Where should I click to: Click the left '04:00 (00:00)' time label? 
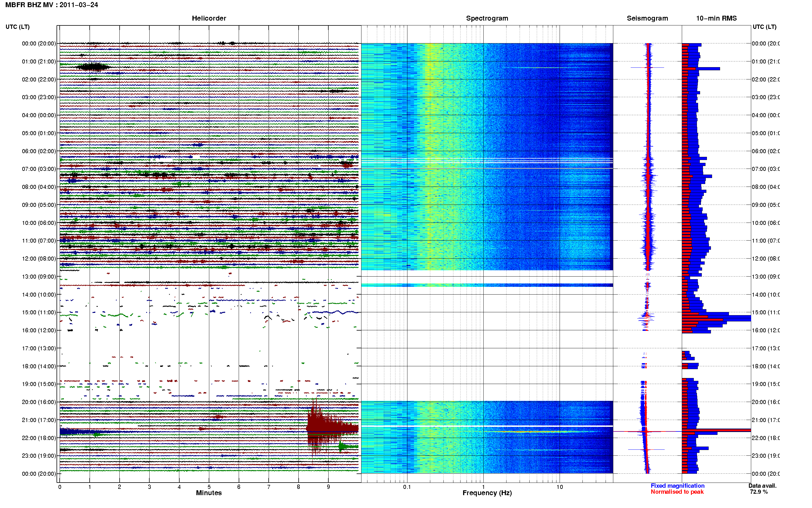coord(39,115)
